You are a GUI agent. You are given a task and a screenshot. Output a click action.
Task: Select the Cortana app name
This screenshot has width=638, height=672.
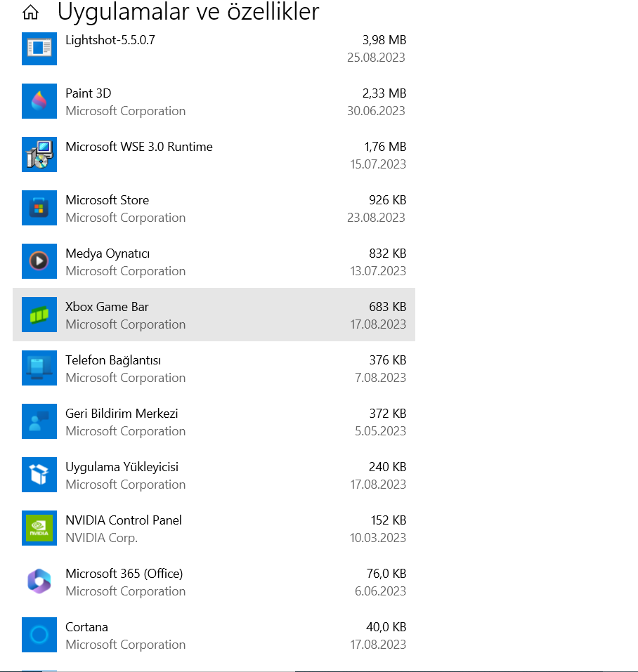click(x=86, y=626)
